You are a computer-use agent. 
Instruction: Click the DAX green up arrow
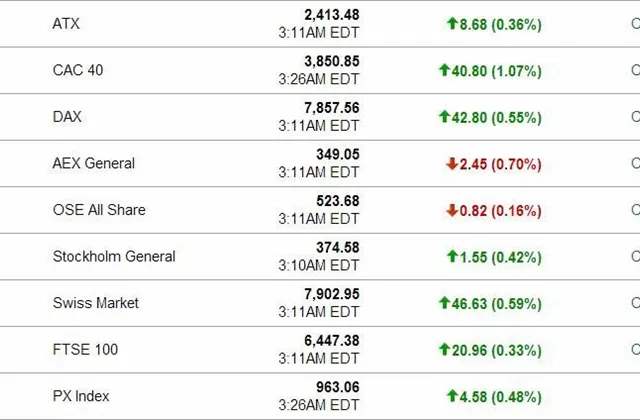point(445,117)
